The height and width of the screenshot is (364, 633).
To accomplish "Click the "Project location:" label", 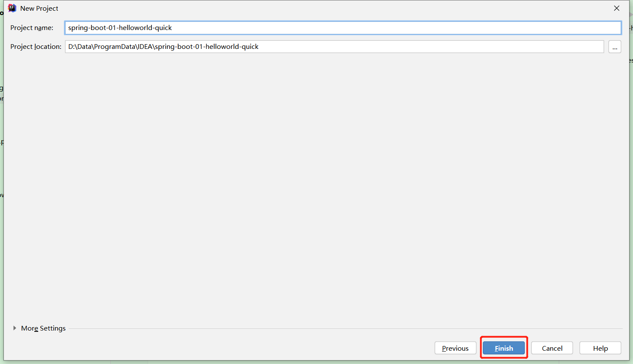I will tap(36, 47).
